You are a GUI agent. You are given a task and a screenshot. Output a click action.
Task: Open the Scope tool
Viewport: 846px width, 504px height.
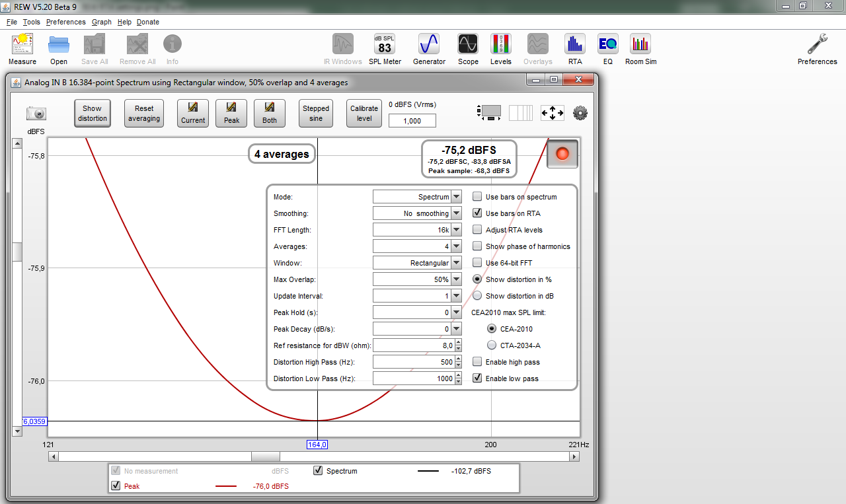[x=468, y=44]
